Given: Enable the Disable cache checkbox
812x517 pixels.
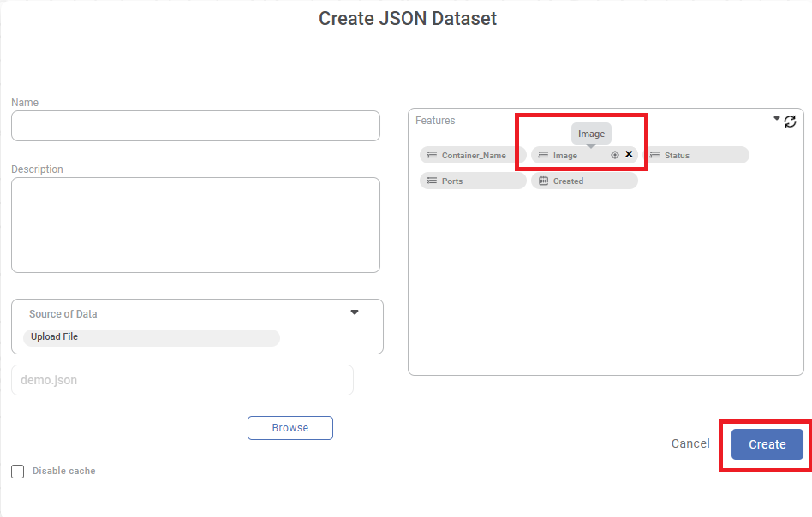Looking at the screenshot, I should pos(18,472).
